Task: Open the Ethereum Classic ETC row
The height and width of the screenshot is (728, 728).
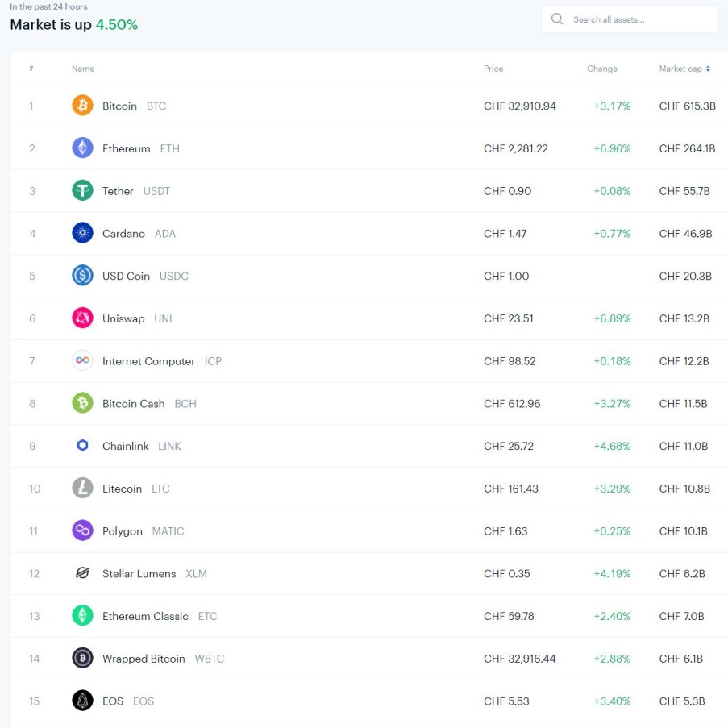Action: [368, 616]
